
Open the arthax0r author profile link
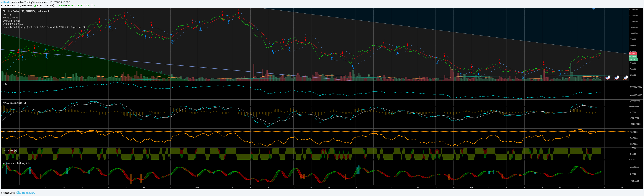[x=6, y=2]
